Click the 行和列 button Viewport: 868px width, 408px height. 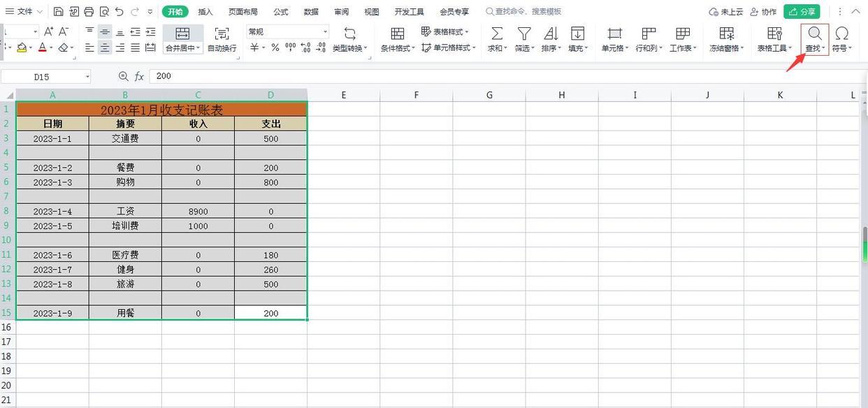[649, 39]
